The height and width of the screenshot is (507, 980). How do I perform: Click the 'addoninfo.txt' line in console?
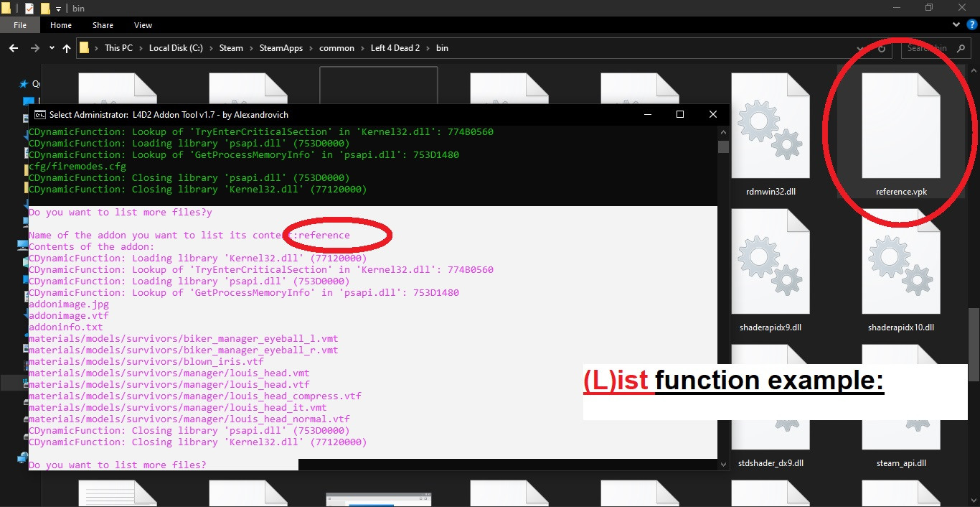(66, 327)
